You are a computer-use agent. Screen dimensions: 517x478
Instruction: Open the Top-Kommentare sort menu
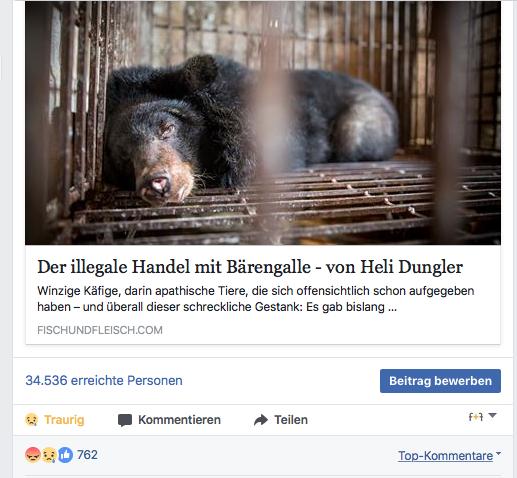(446, 456)
